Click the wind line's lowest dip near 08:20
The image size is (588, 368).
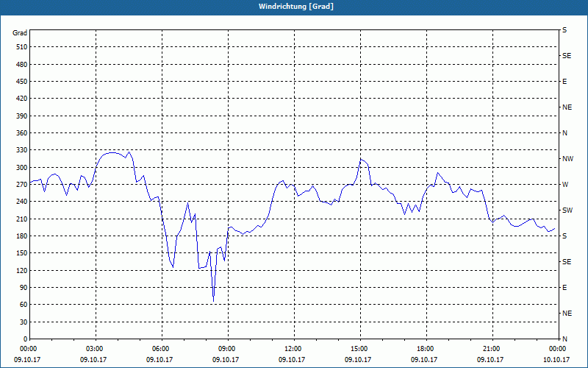[x=214, y=301]
